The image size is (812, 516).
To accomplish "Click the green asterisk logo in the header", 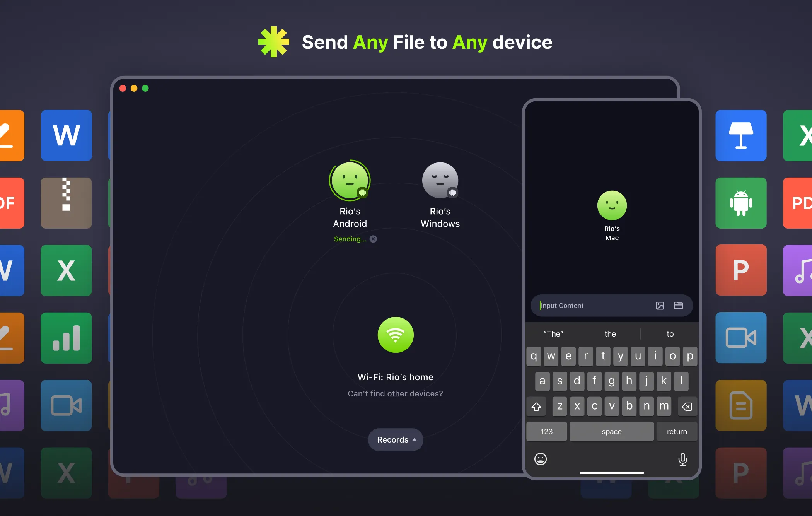I will [273, 42].
